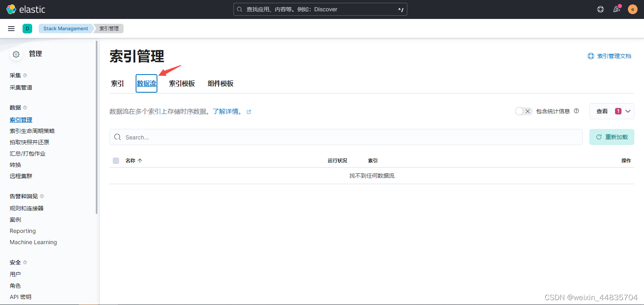Click the management gear icon in sidebar
The height and width of the screenshot is (305, 644).
pos(16,54)
